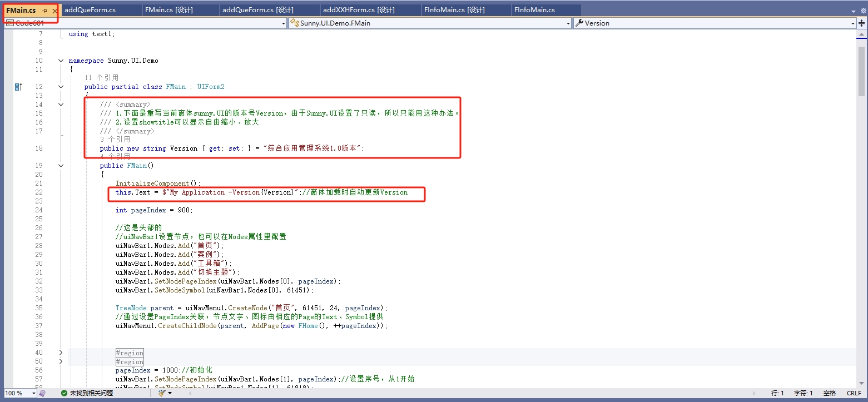Collapse the namespace Sunny.UI.Demo block

click(x=61, y=61)
